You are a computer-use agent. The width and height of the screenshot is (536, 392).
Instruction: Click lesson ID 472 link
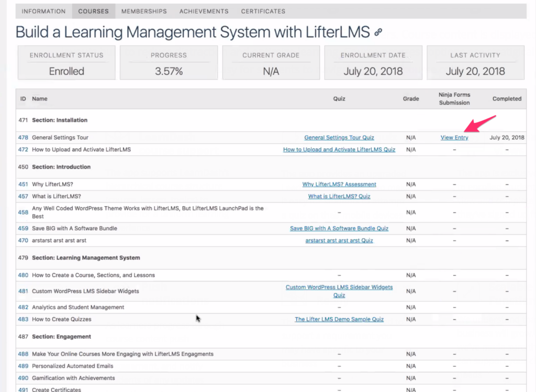coord(23,149)
